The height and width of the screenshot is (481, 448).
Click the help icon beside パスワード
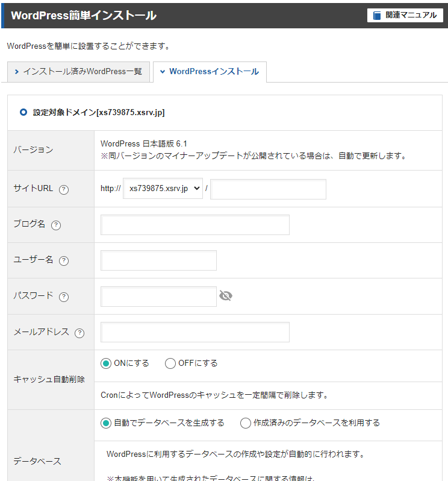coord(64,297)
